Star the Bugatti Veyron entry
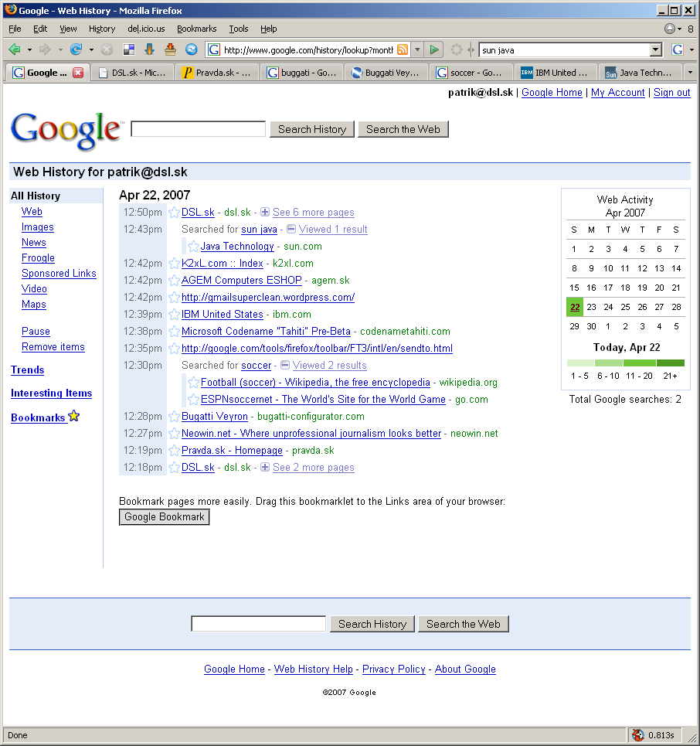The width and height of the screenshot is (700, 746). click(x=174, y=417)
